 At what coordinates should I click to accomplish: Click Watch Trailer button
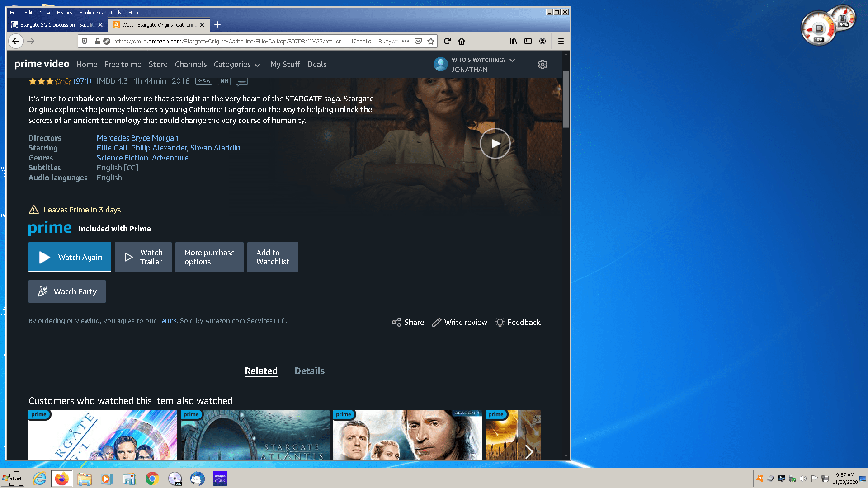point(143,257)
